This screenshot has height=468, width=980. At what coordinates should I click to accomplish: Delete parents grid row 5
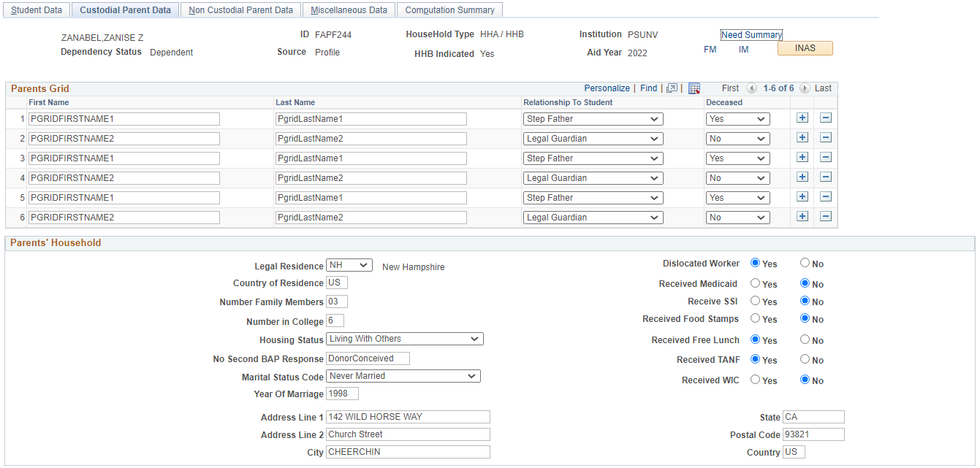(826, 196)
